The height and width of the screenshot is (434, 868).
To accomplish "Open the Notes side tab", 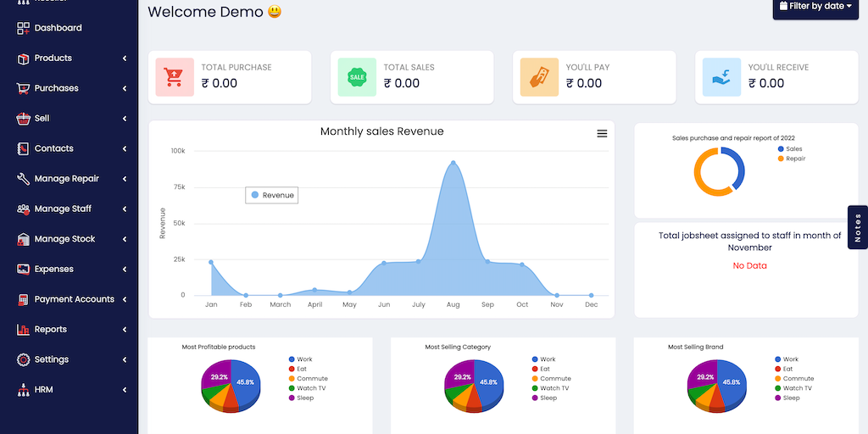I will pyautogui.click(x=857, y=227).
